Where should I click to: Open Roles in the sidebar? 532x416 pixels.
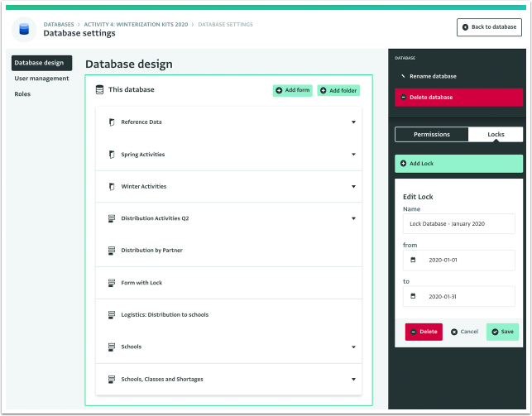[x=22, y=94]
